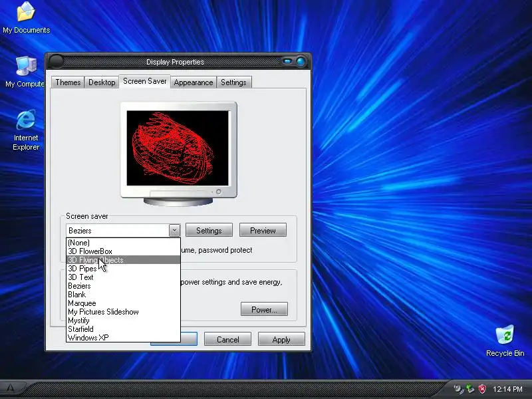
Task: Open screen saver Settings button
Action: (209, 231)
